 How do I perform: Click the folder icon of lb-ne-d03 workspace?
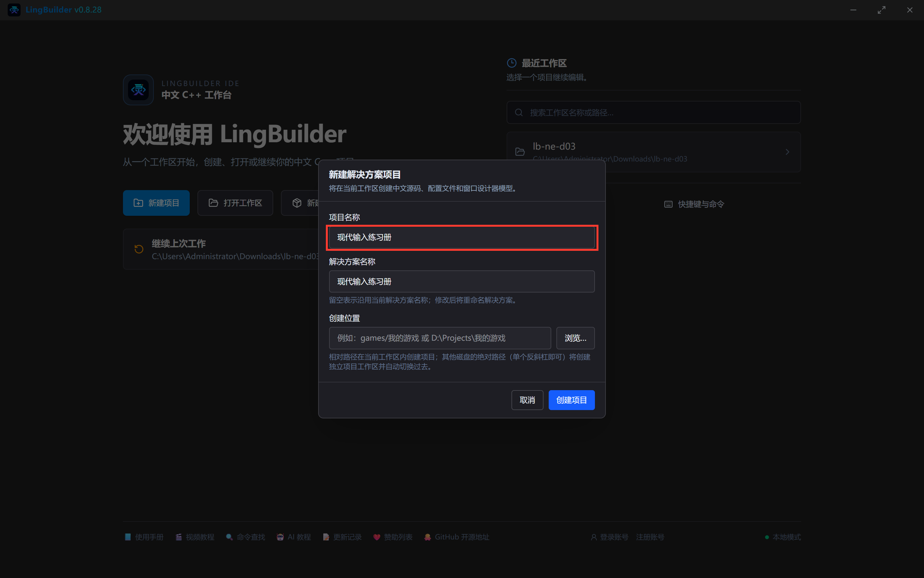(x=520, y=152)
